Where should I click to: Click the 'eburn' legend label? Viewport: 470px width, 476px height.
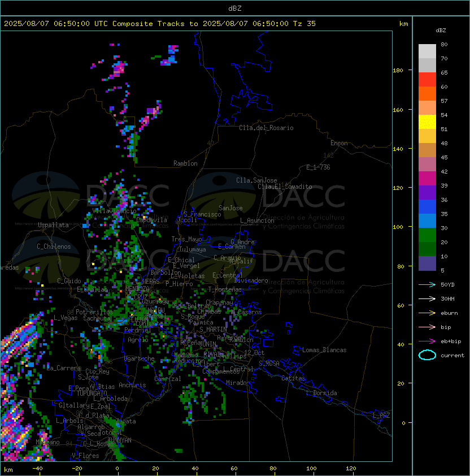[449, 313]
